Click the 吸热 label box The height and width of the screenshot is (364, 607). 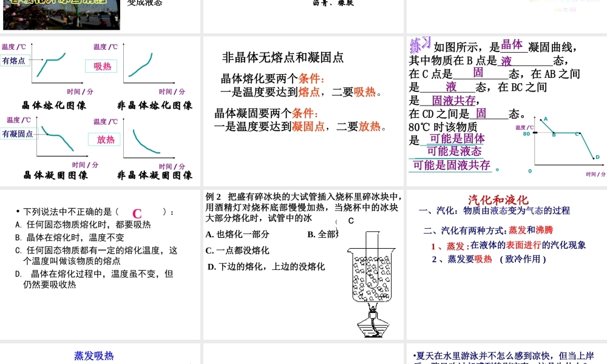pos(101,67)
